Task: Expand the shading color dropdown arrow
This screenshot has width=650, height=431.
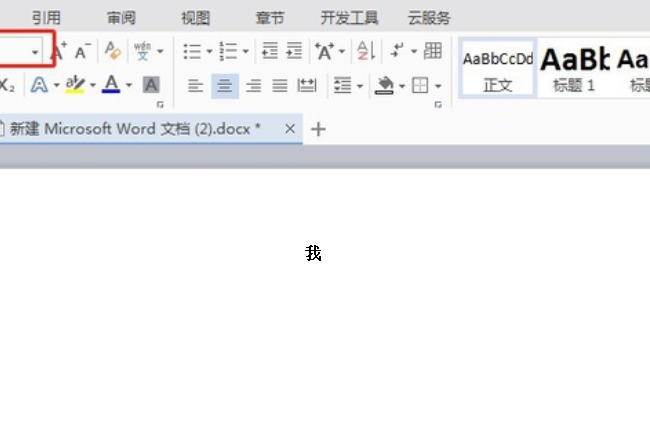Action: pyautogui.click(x=402, y=87)
